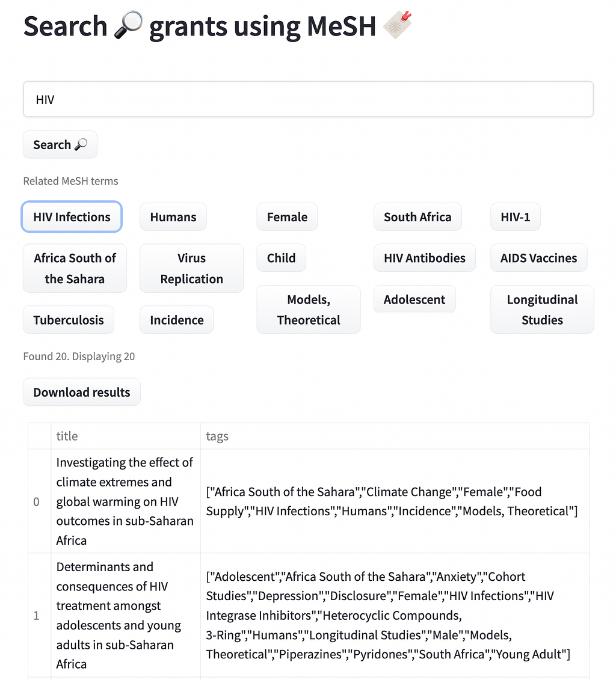
Task: Select the HIV Infections MeSH term
Action: (x=72, y=217)
